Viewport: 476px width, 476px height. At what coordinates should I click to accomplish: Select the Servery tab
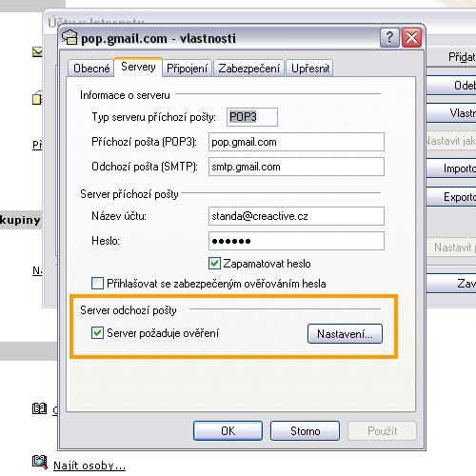coord(138,67)
